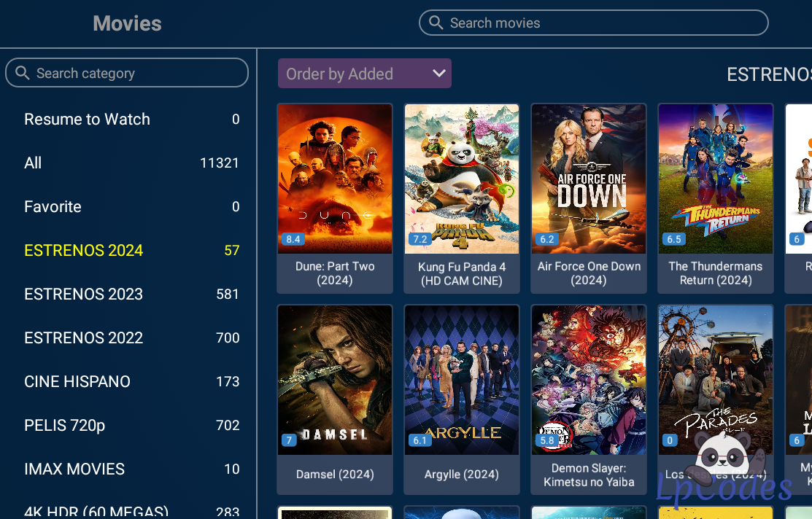Open the Damsel (2024) movie poster
Image resolution: width=812 pixels, height=519 pixels.
[335, 380]
